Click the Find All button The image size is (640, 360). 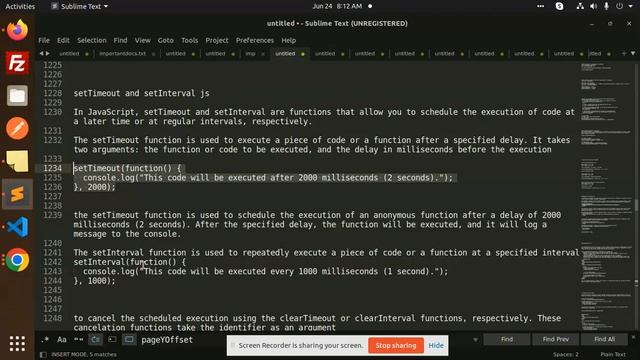604,339
